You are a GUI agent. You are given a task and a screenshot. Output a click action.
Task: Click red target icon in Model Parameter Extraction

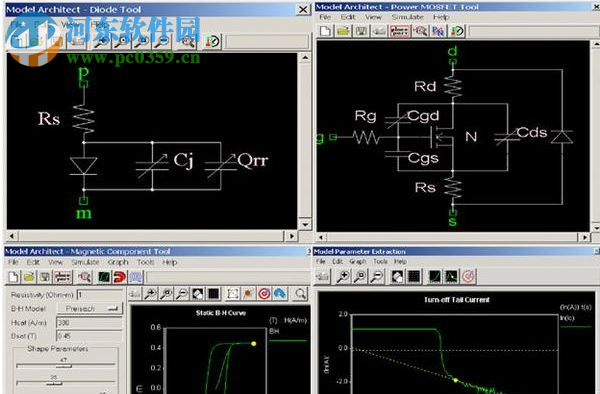[469, 276]
